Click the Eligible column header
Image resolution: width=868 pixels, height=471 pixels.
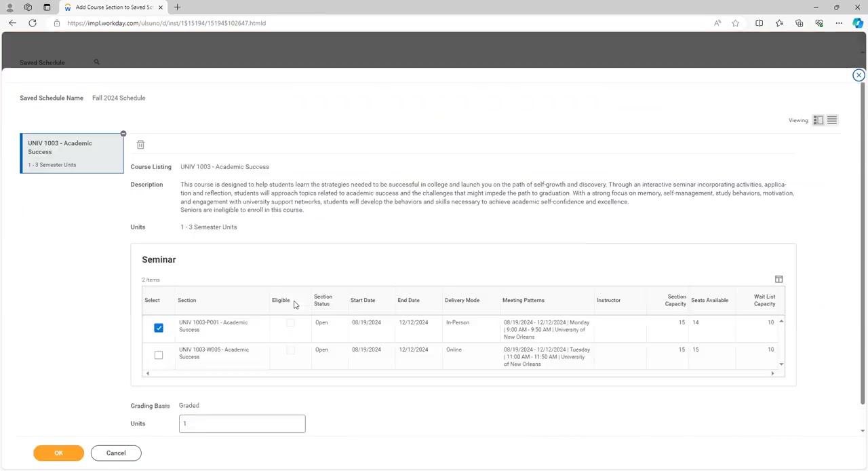281,300
